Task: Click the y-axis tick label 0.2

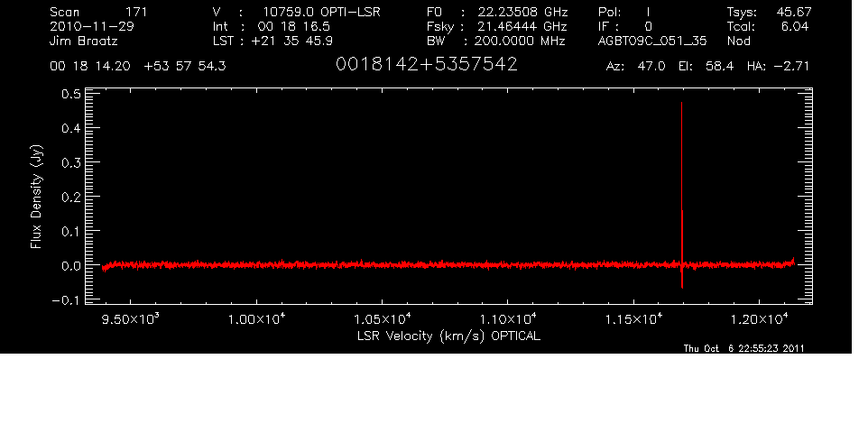Action: pos(71,198)
